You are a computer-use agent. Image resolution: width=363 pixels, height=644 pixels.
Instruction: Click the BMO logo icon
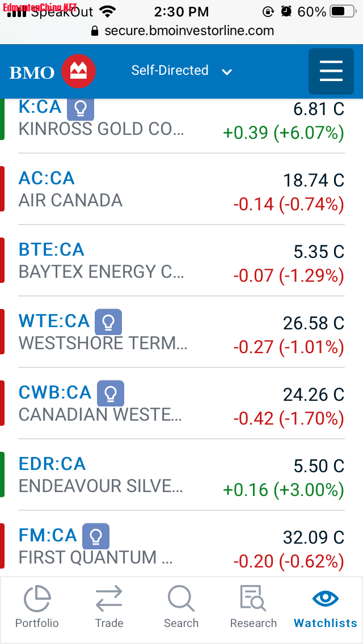point(78,71)
